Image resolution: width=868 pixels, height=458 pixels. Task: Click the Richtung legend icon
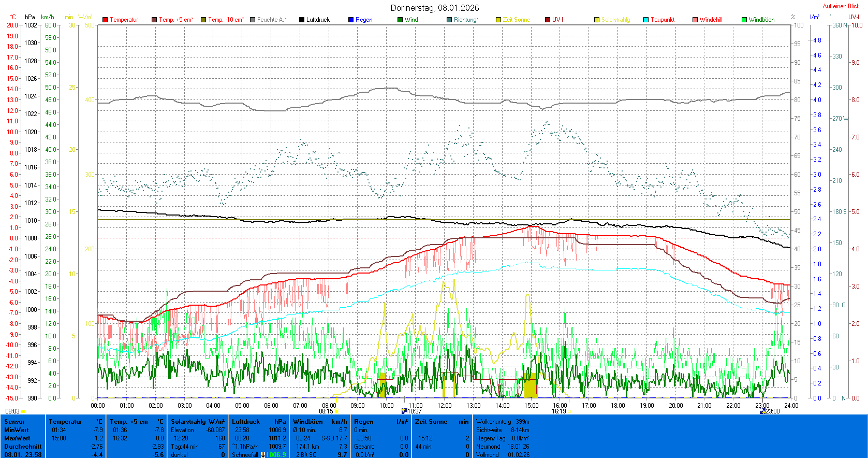point(449,20)
